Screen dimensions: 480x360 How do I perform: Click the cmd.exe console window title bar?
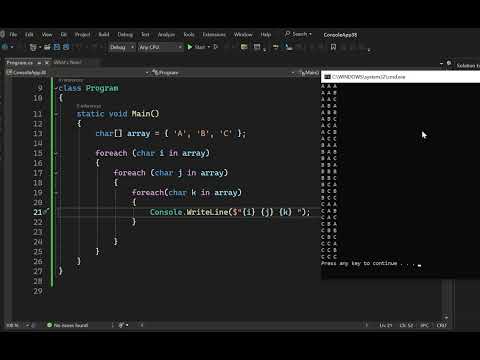point(400,77)
